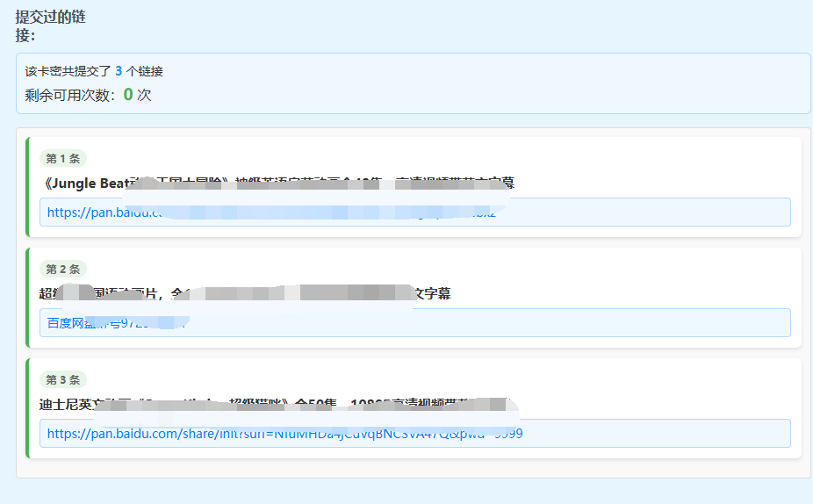Click the green left bar of second card
The height and width of the screenshot is (504, 813).
27,298
